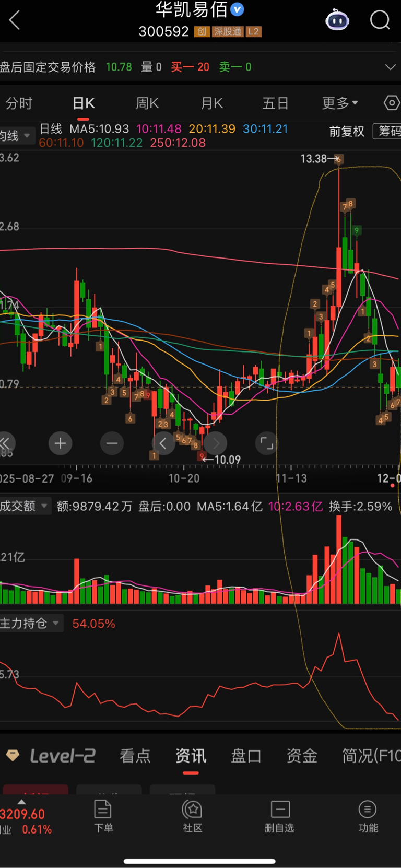Zoom out chart with minus button
401x868 pixels.
click(112, 443)
